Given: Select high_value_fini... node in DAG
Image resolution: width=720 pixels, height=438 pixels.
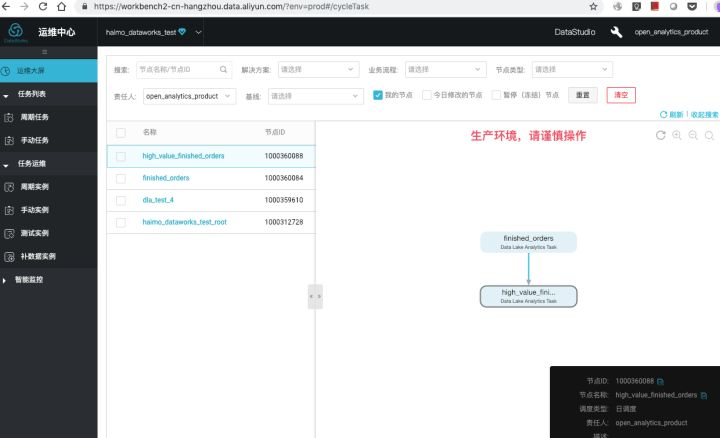Looking at the screenshot, I should pos(528,296).
